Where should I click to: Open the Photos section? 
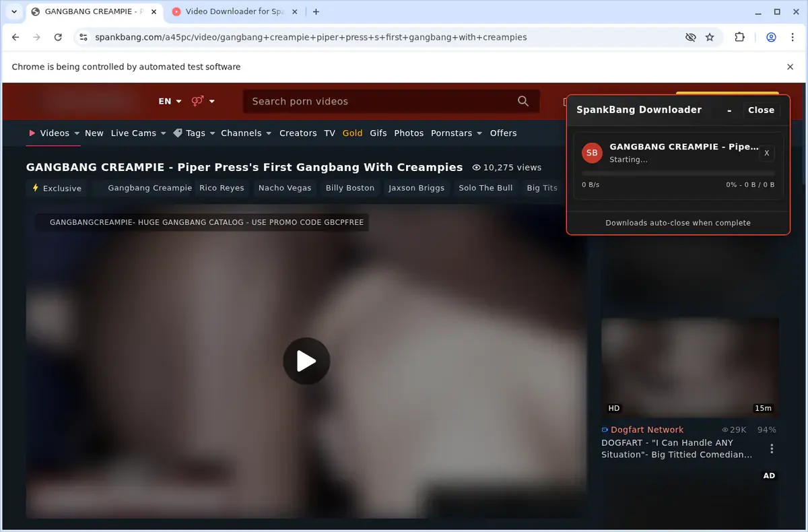click(409, 133)
